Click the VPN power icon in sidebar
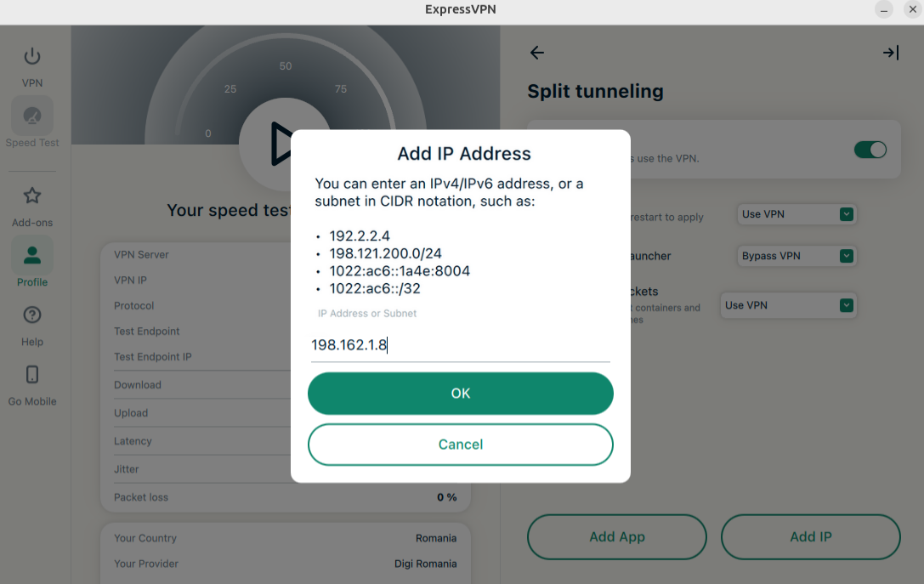 (x=32, y=57)
